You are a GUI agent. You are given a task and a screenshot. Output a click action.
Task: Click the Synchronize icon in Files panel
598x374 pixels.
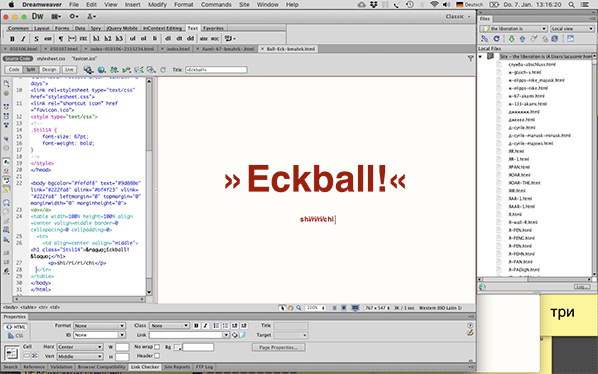click(x=555, y=39)
